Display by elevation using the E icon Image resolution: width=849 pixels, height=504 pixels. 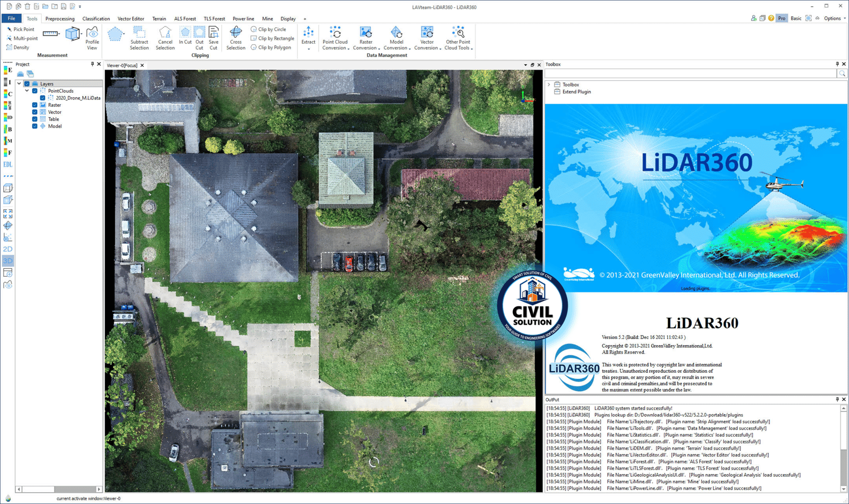[8, 70]
